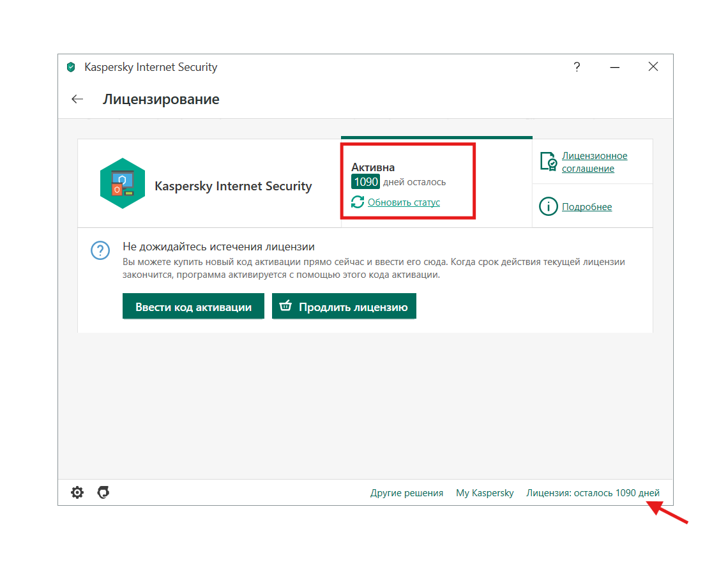Viewport: 728px width, 562px height.
Task: Click the 1090 days remaining badge
Action: click(x=366, y=182)
